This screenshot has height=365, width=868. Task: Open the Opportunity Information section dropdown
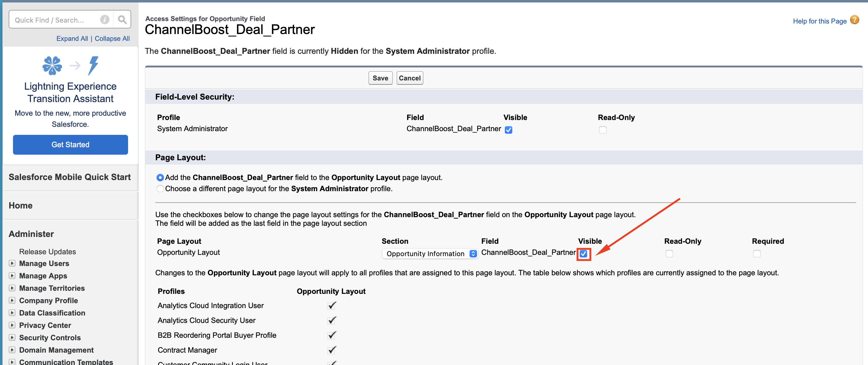point(430,253)
